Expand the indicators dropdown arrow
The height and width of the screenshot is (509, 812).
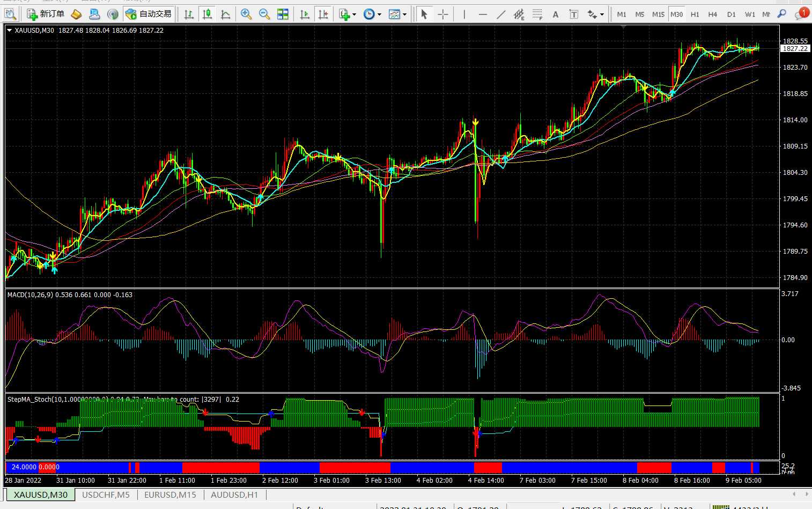(354, 14)
